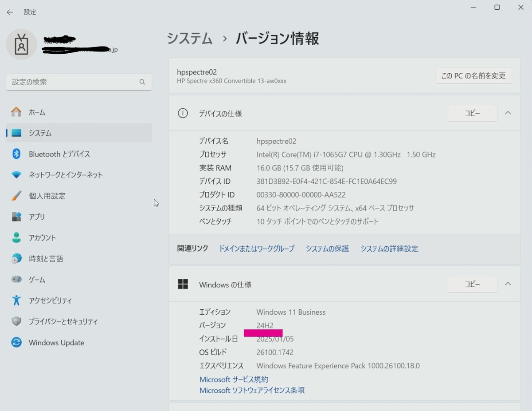The width and height of the screenshot is (532, 411).
Task: Select the アカウント sidebar entry
Action: pyautogui.click(x=79, y=237)
